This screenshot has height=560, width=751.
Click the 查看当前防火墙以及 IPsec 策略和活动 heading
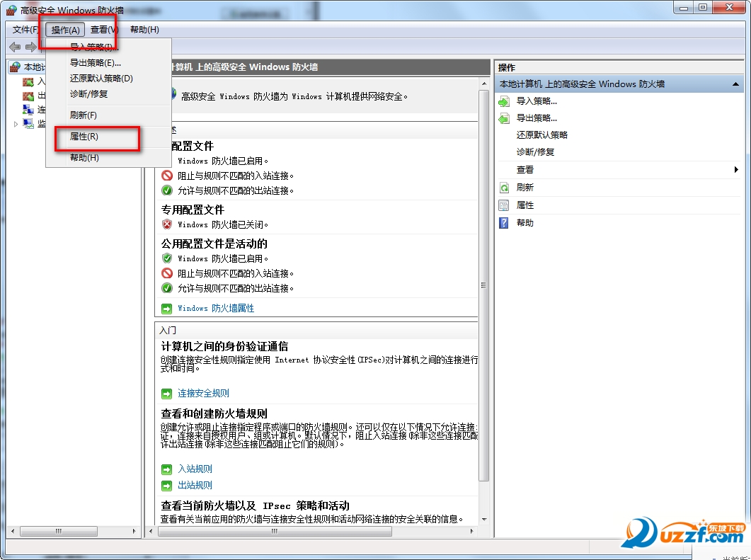(x=256, y=505)
